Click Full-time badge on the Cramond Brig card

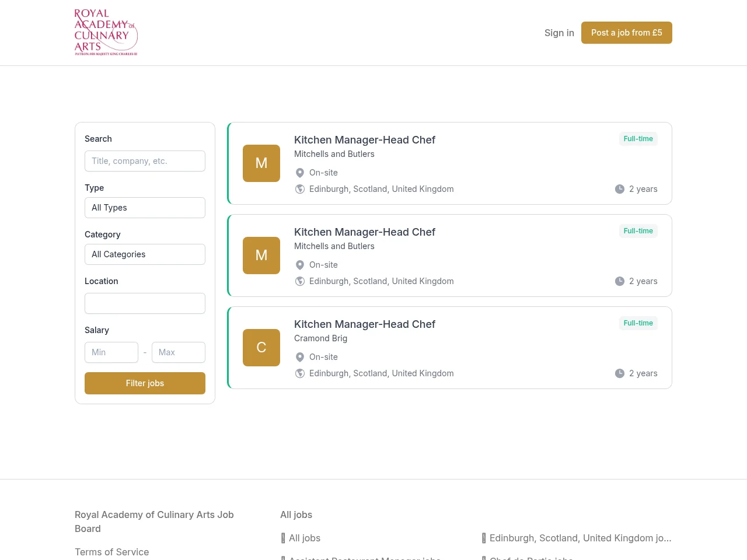pos(638,323)
